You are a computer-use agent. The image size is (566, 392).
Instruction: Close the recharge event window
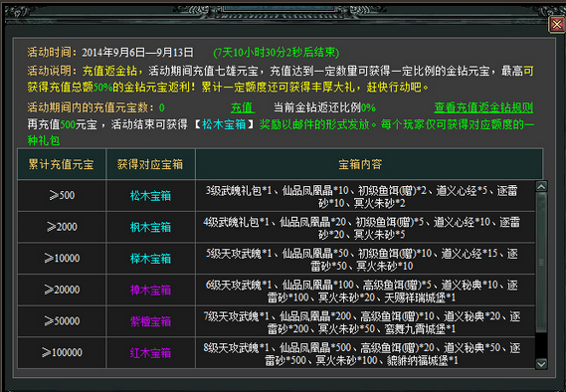(x=557, y=25)
